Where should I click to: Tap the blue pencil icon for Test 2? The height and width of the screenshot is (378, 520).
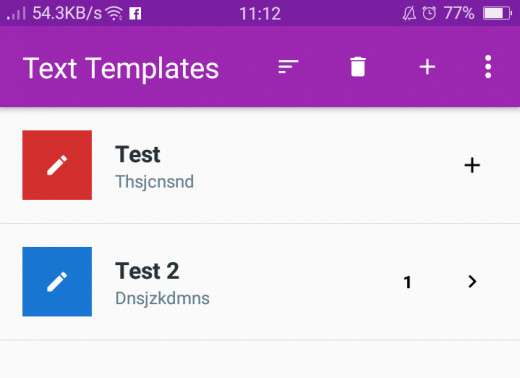point(57,281)
